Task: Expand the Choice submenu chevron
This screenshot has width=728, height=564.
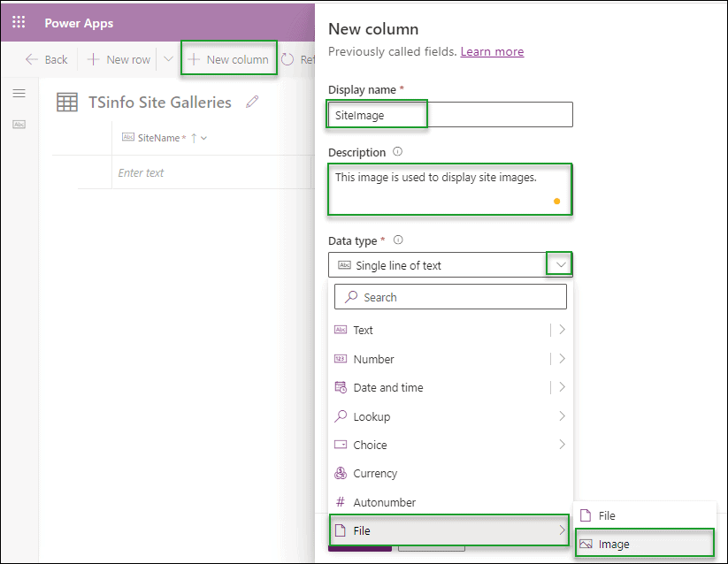Action: point(562,445)
